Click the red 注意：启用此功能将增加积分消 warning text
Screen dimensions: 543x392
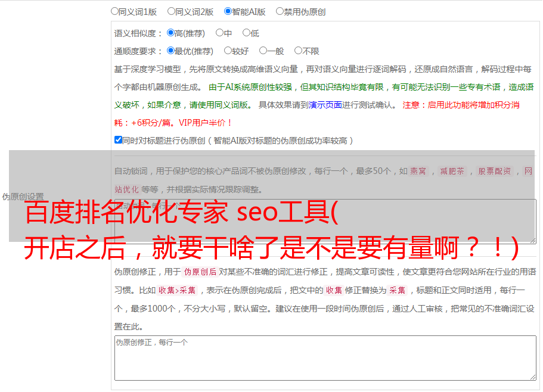click(x=461, y=105)
